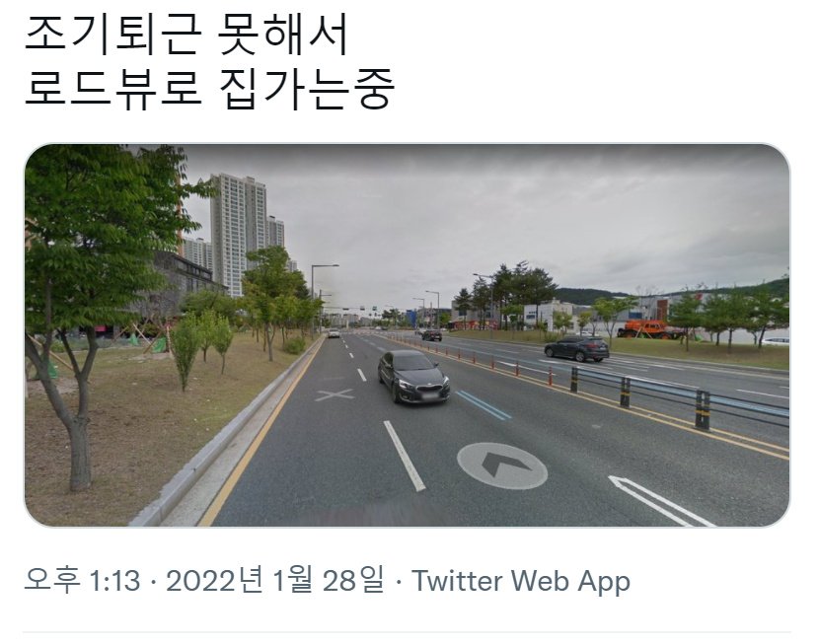Select the tweet text line 로드뷰로 집가는중
The image size is (819, 644).
coord(209,89)
